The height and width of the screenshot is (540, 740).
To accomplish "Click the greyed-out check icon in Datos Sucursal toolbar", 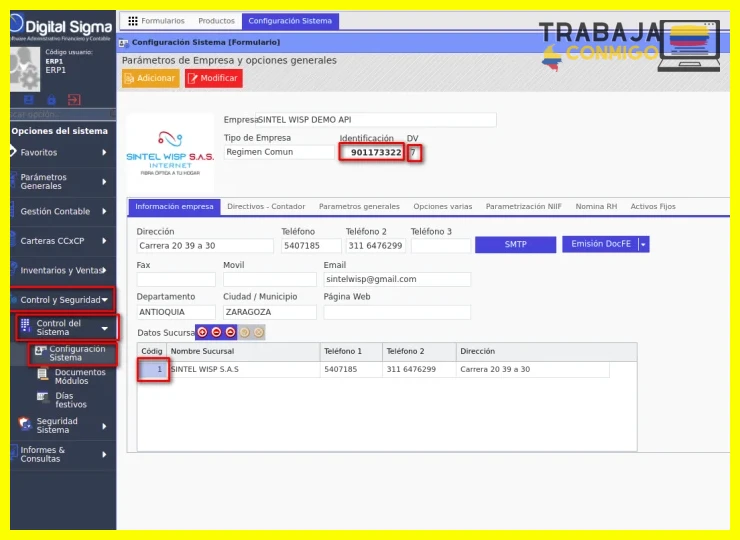I will [x=244, y=332].
